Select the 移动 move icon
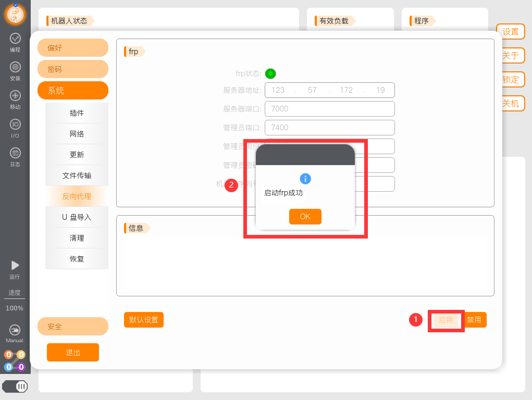532x400 pixels. pos(15,96)
